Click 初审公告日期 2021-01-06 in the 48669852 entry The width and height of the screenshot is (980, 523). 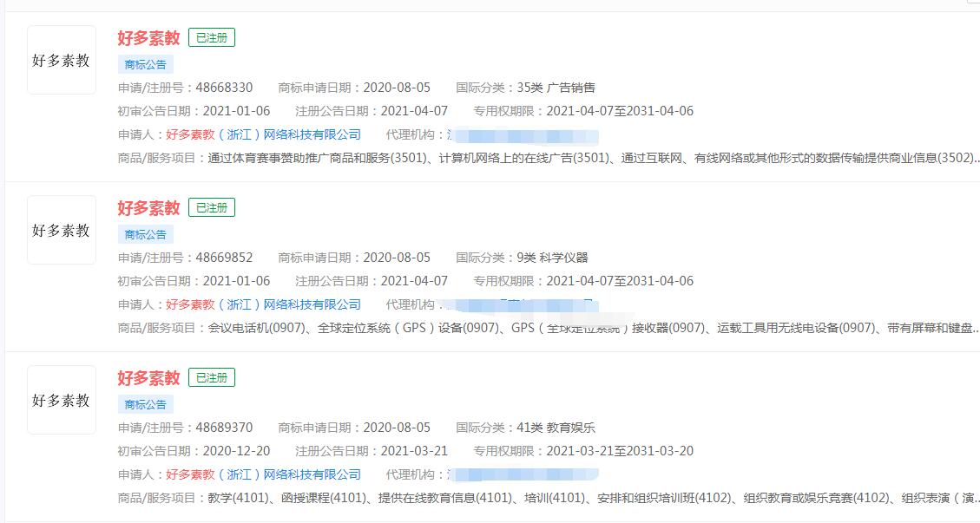pyautogui.click(x=236, y=280)
